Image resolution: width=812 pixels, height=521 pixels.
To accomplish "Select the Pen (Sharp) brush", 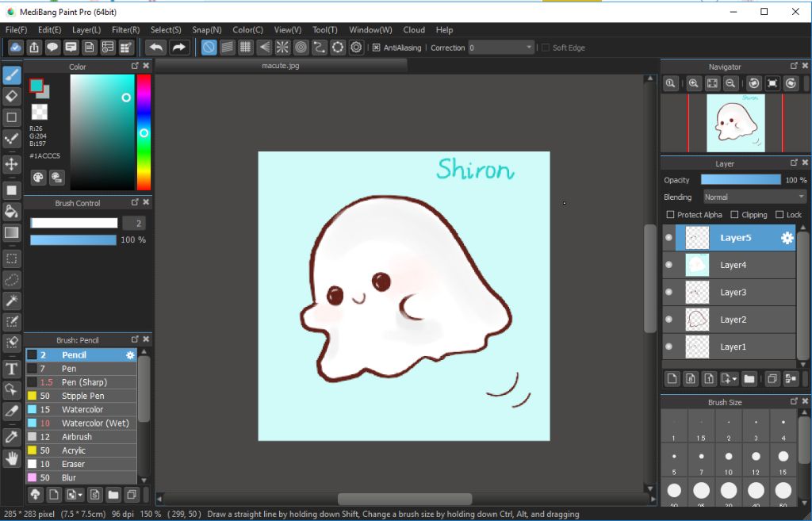I will click(x=82, y=382).
